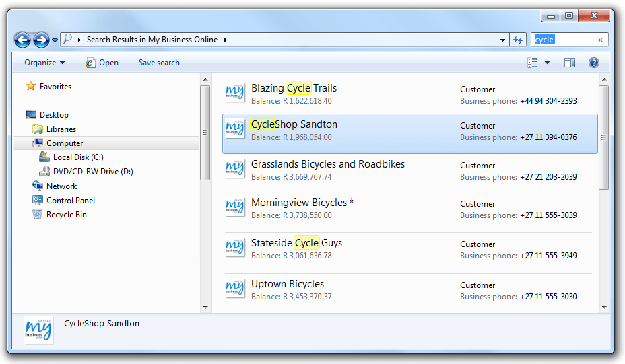Expand the Organize dropdown menu
This screenshot has width=625, height=364.
coord(44,63)
